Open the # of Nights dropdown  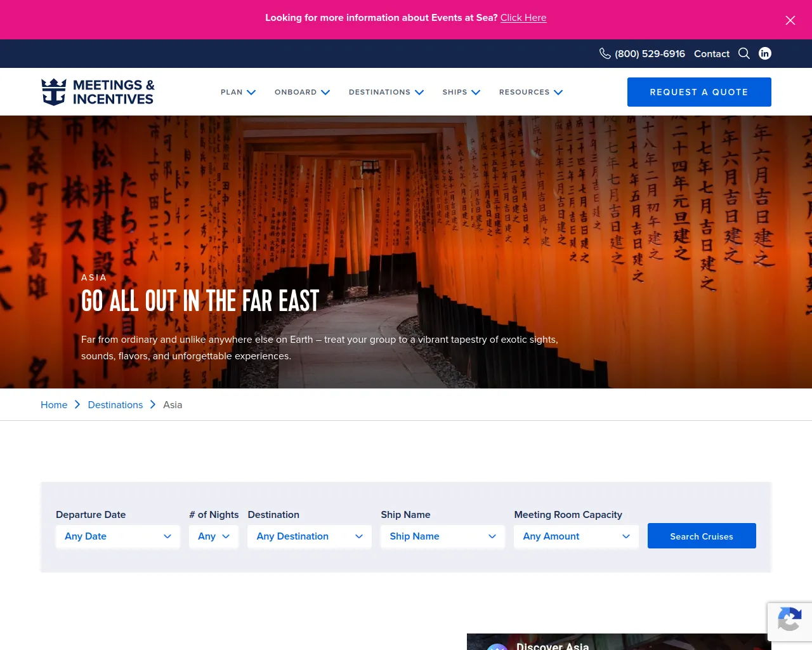pyautogui.click(x=214, y=536)
